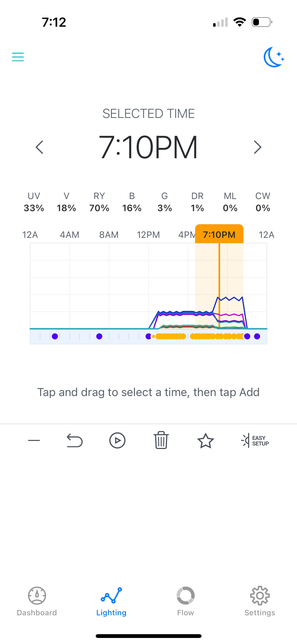Go to the previous selected time

[40, 147]
